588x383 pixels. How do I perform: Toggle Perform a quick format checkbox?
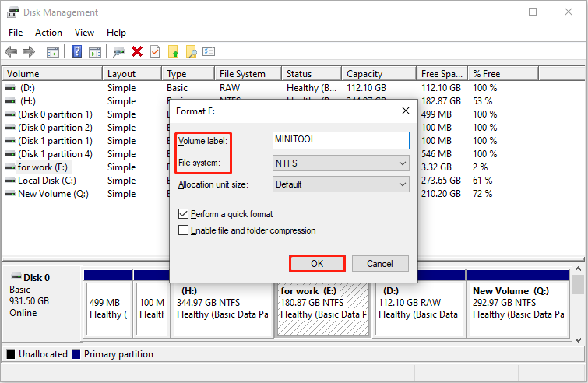(183, 214)
